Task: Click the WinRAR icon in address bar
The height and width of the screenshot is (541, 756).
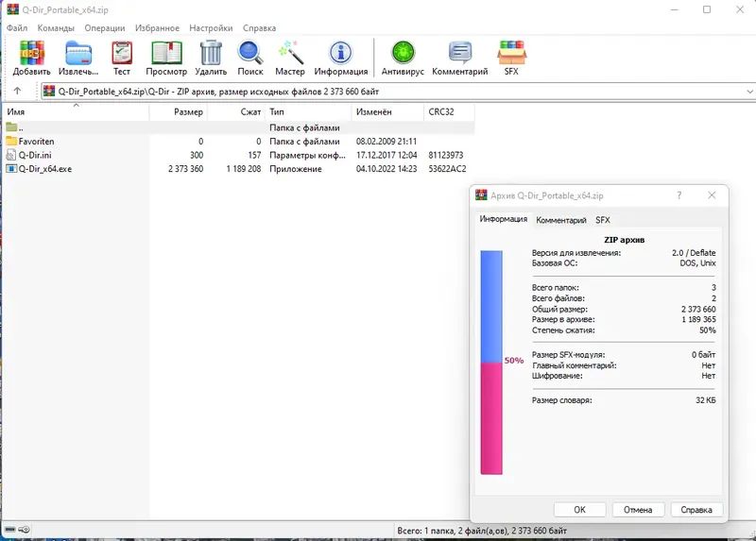Action: click(49, 91)
